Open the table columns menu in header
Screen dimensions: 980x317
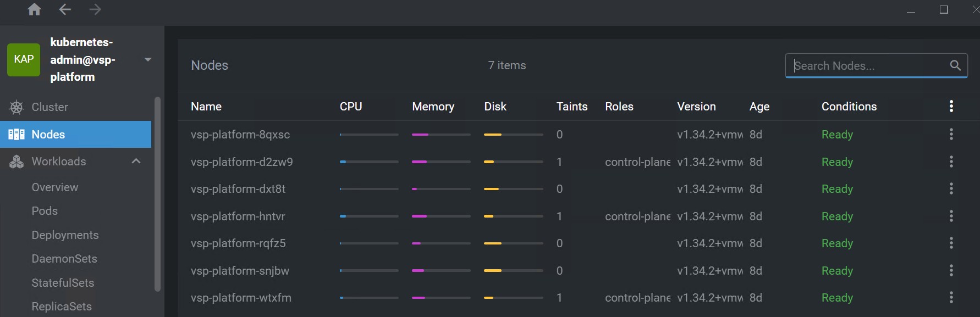[x=951, y=107]
